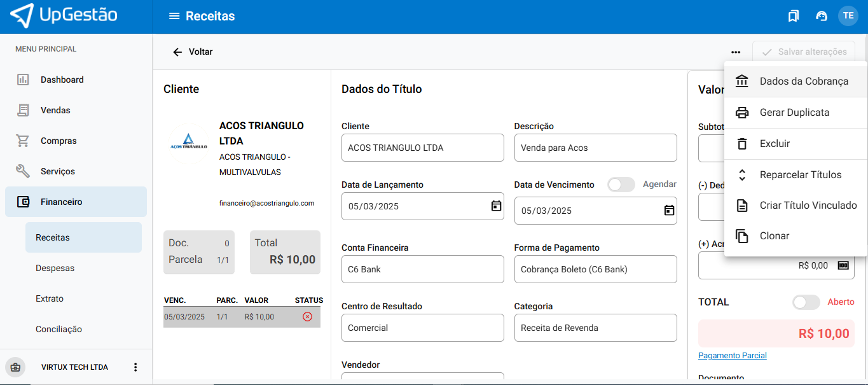Open calendar picker for Data de Vencimento
Screen dimensions: 868x385
(x=669, y=210)
